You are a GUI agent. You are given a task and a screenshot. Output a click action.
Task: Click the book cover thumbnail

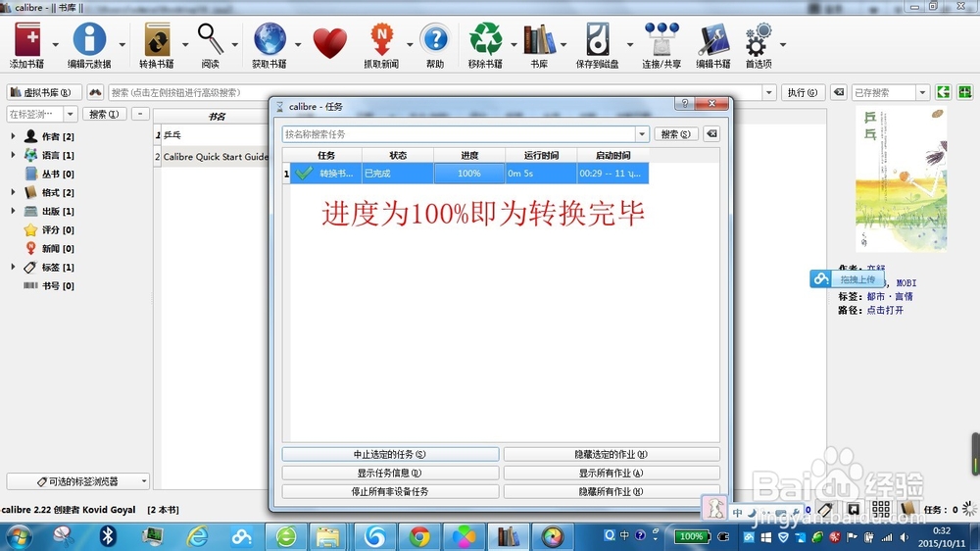tap(900, 178)
